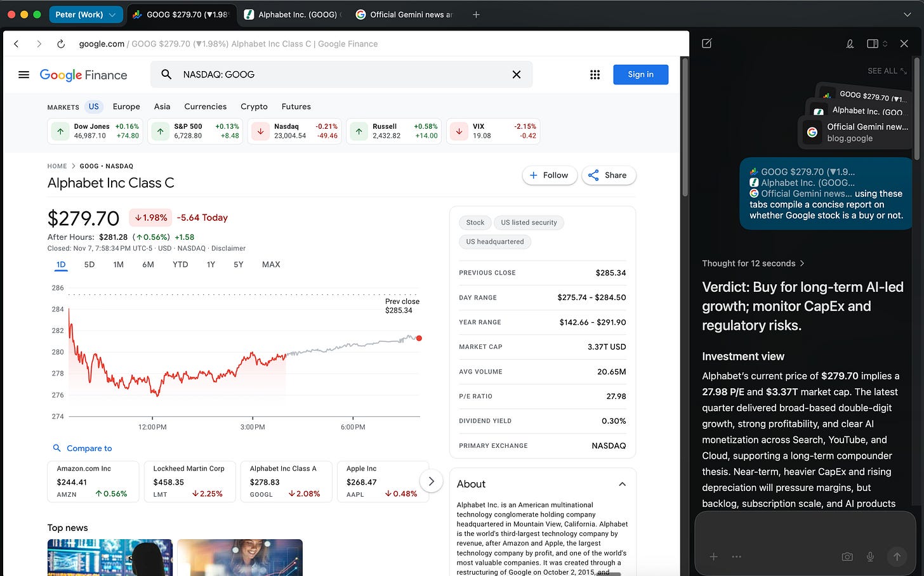Select the 6M chart range
924x576 pixels.
click(148, 265)
